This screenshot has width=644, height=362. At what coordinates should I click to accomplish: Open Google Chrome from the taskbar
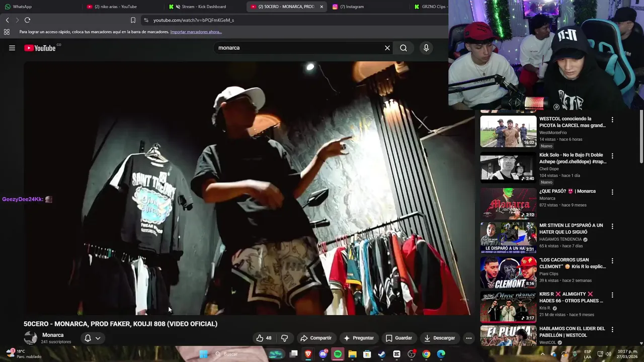tap(426, 354)
